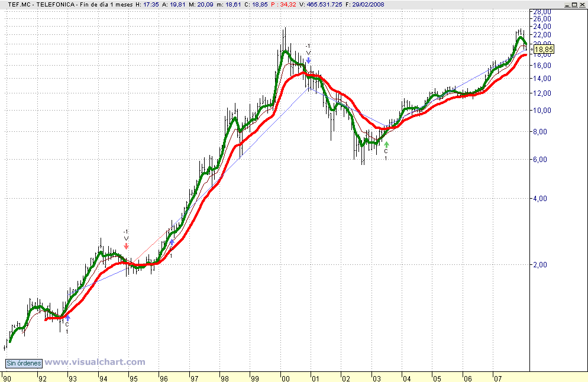Click the '99 year label on time axis
The height and width of the screenshot is (382, 588).
[254, 378]
